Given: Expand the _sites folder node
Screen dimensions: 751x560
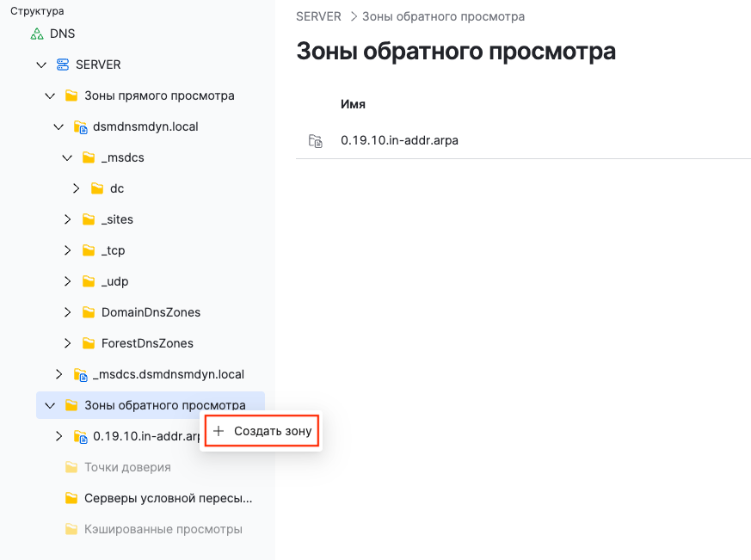Looking at the screenshot, I should click(68, 219).
